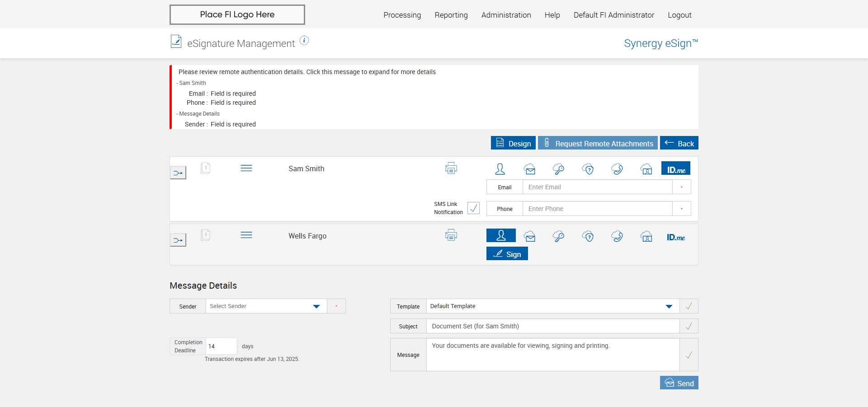Click the Completion Deadline days field

coord(221,346)
